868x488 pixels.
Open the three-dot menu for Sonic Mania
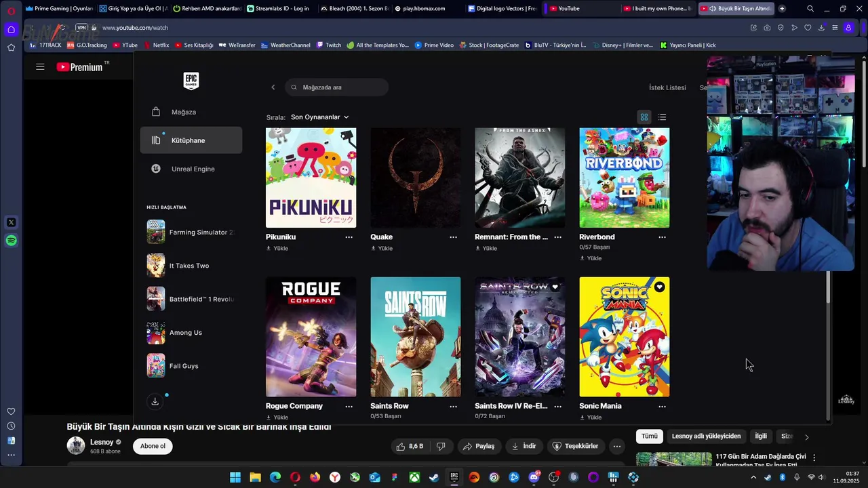click(x=662, y=407)
